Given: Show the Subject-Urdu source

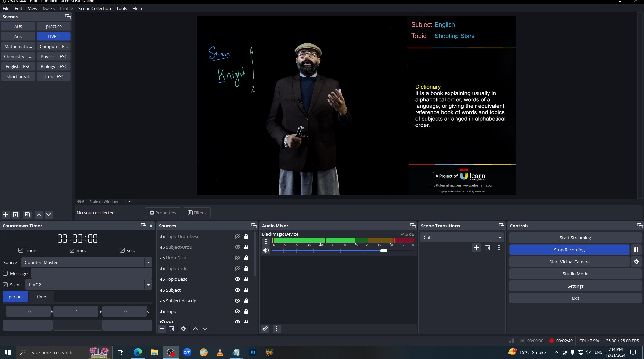Looking at the screenshot, I should [x=237, y=247].
